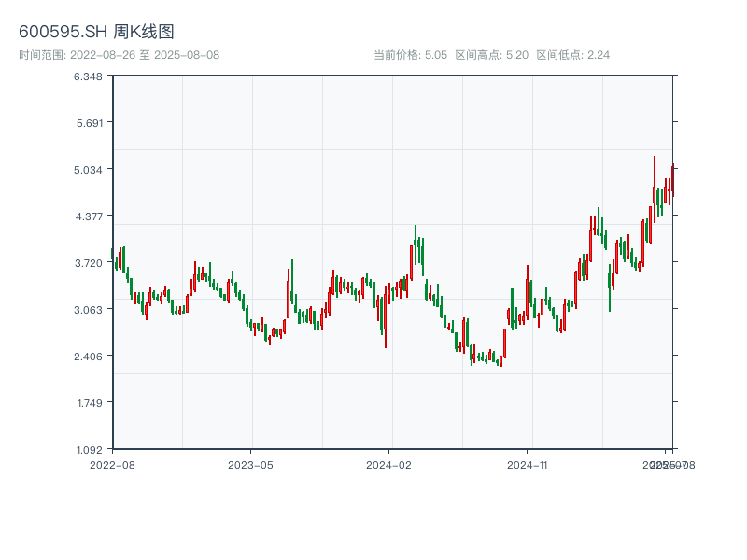Click the y-axis value 5.034
Viewport: 747px width, 560px height.
(88, 170)
